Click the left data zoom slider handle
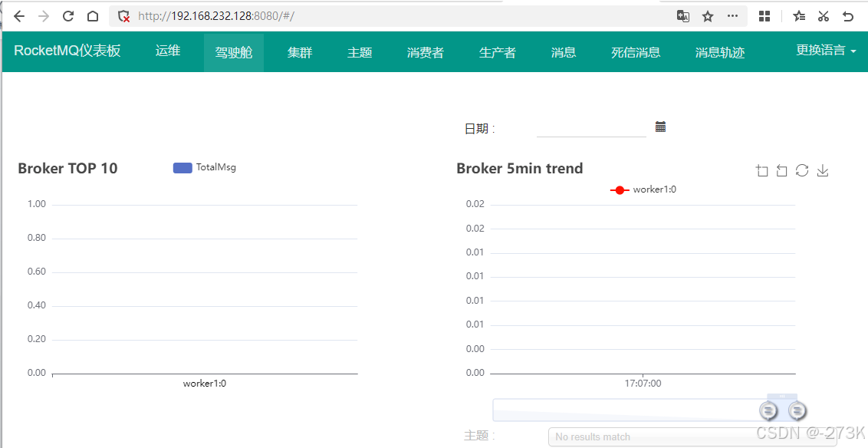Viewport: 868px width, 448px height. click(768, 411)
